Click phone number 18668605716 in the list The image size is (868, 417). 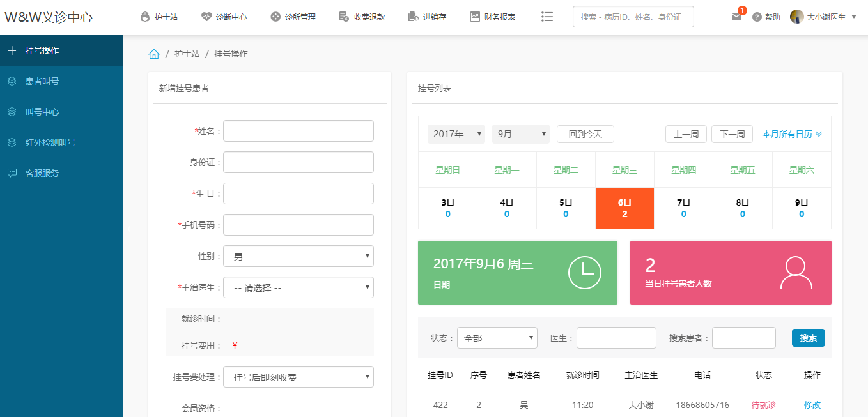point(702,405)
